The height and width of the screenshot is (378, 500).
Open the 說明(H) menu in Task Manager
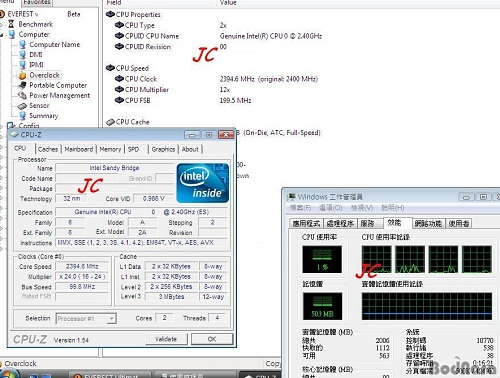[393, 208]
